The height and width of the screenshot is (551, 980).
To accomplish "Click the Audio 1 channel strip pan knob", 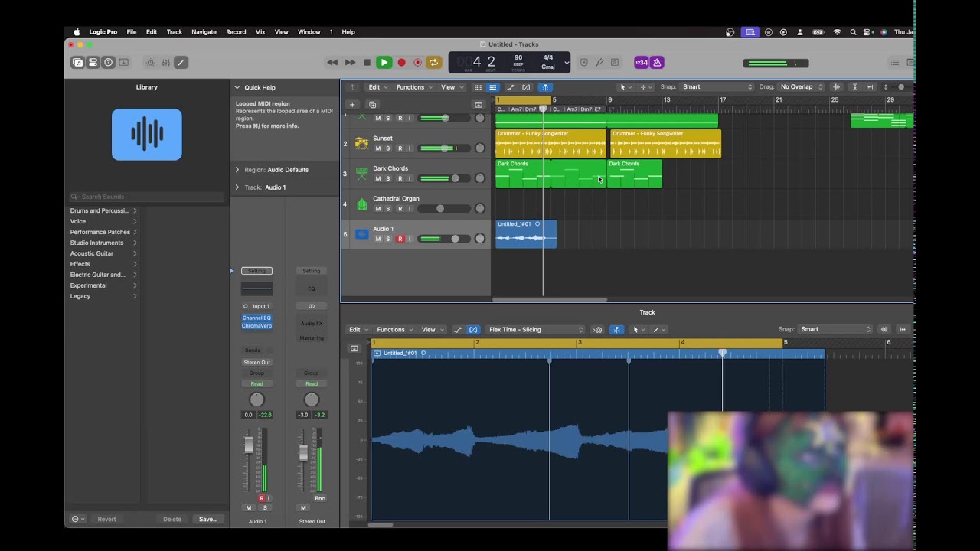I will point(256,400).
